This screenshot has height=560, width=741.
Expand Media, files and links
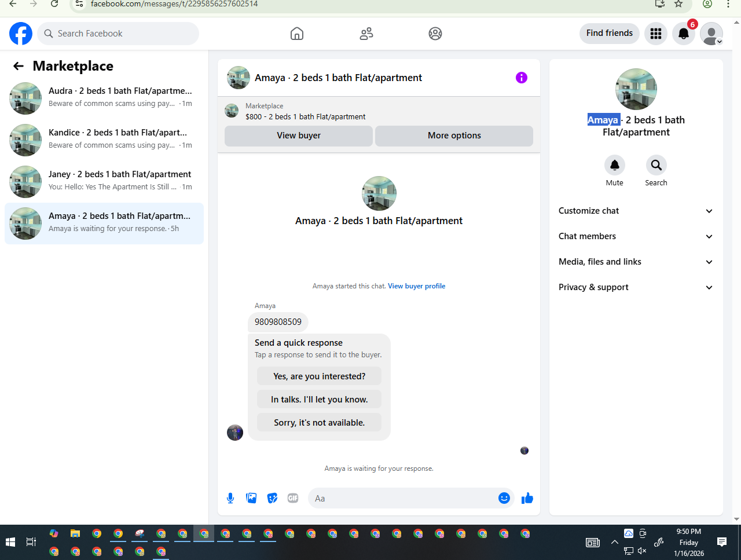(636, 262)
